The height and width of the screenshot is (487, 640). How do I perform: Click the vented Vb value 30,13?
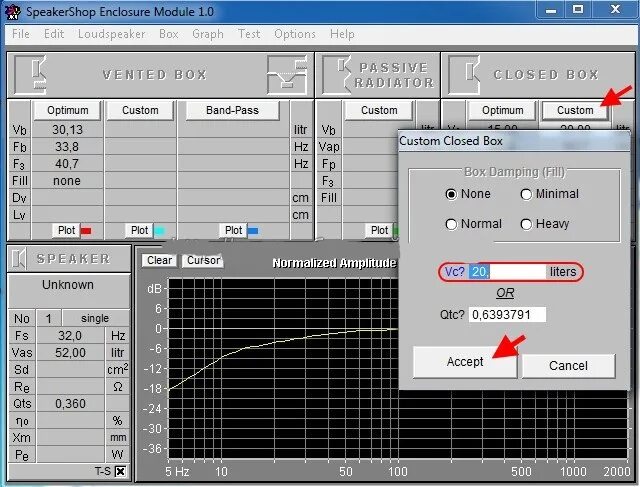[67, 130]
